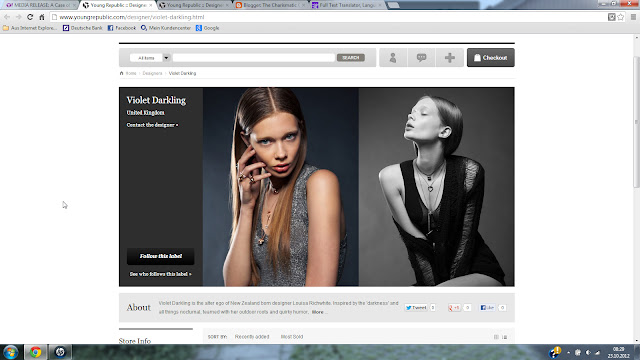Click the United Kingdom link

coord(145,113)
